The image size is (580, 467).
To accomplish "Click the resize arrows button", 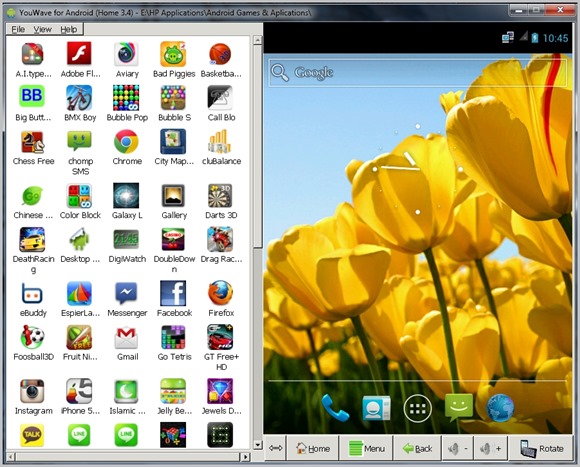I will point(276,448).
